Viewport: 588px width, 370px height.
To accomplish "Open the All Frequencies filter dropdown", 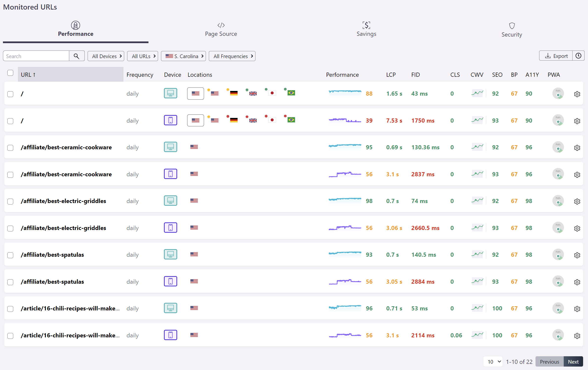I will 232,56.
